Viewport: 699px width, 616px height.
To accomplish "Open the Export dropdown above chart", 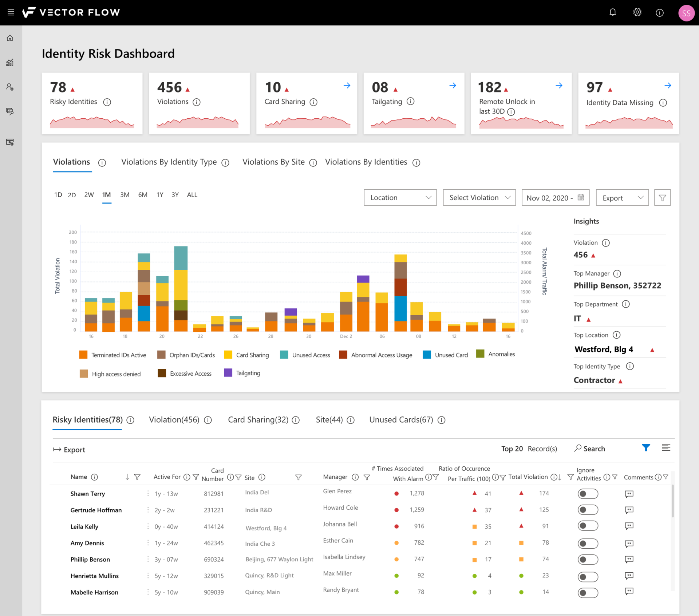I will click(622, 198).
